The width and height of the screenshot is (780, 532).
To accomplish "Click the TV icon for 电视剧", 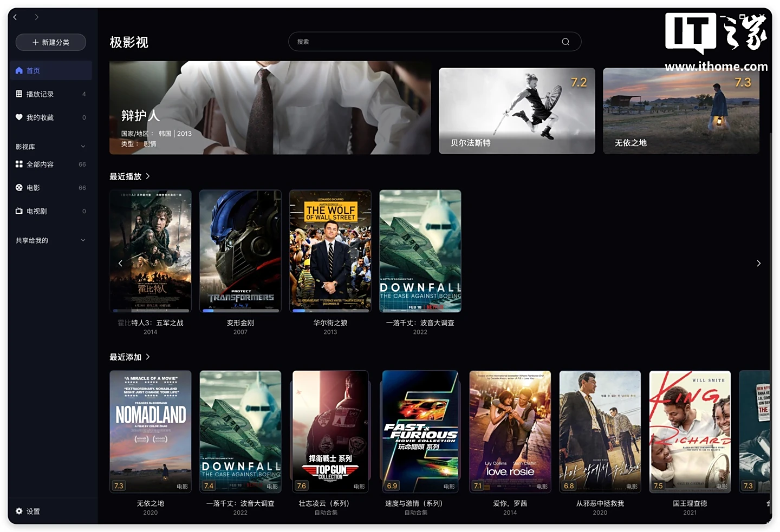I will point(19,211).
